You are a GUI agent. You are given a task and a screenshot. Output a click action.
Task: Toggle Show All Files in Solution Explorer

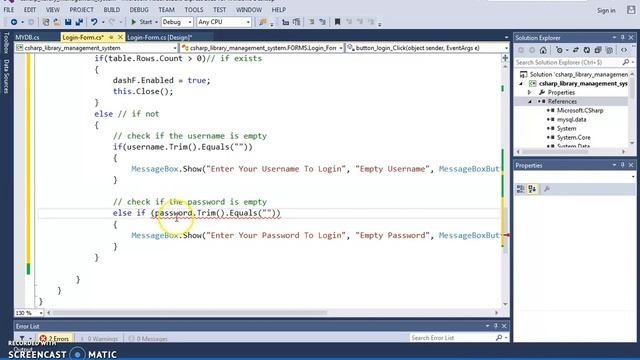click(x=609, y=50)
